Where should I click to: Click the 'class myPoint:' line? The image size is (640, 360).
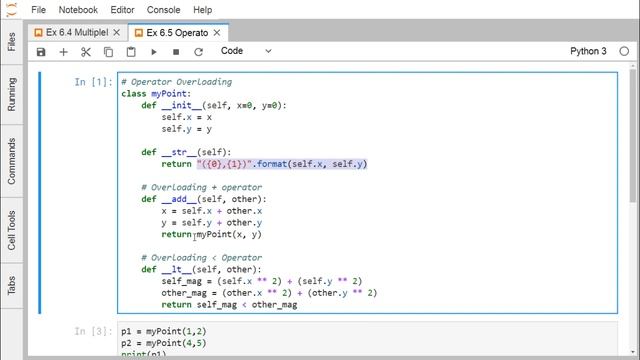(156, 94)
